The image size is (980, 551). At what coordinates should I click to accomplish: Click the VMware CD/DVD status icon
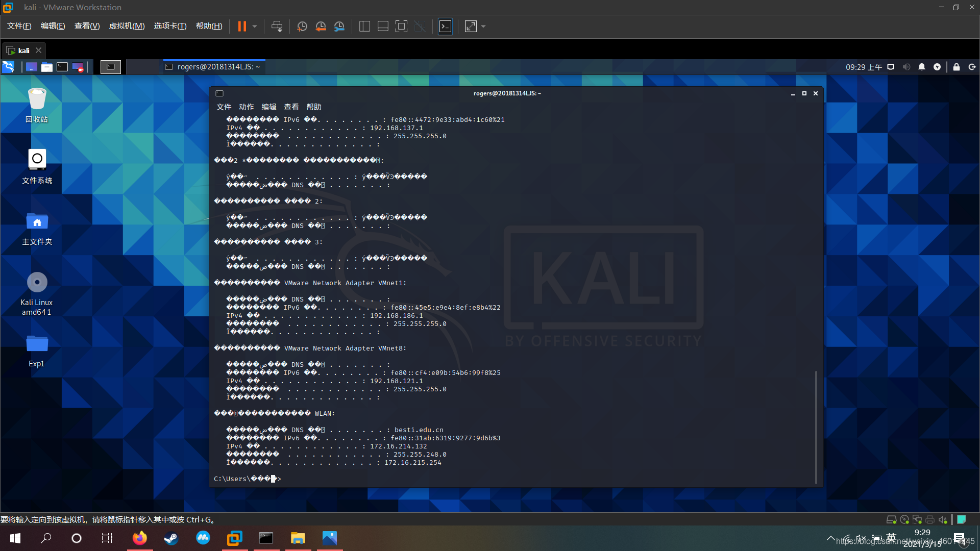[x=904, y=519]
